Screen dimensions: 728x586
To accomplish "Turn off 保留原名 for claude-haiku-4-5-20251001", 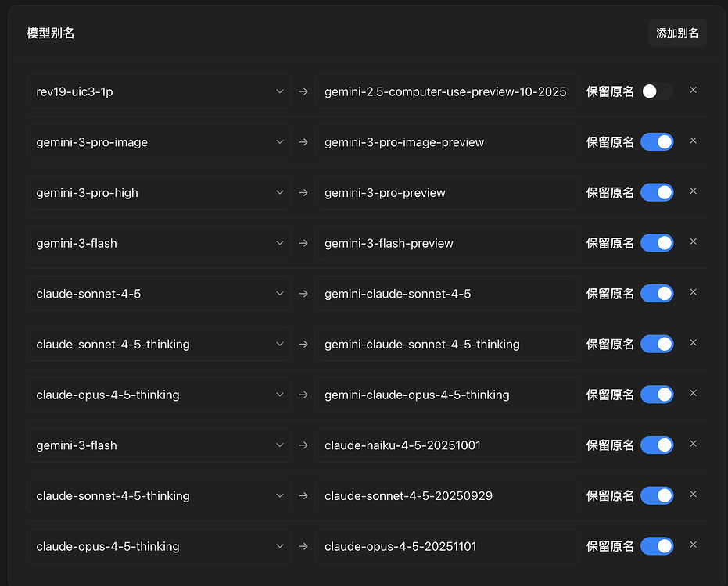I will (657, 445).
